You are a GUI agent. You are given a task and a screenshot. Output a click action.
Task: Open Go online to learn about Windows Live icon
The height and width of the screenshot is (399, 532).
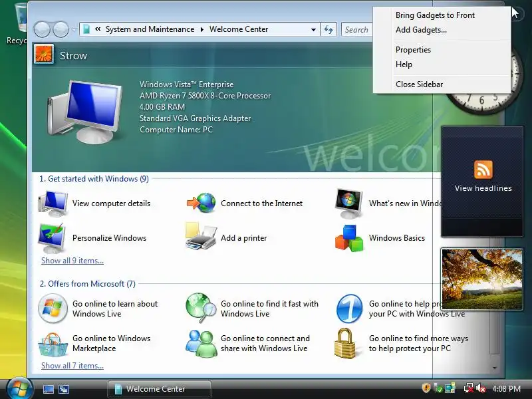[x=53, y=309]
